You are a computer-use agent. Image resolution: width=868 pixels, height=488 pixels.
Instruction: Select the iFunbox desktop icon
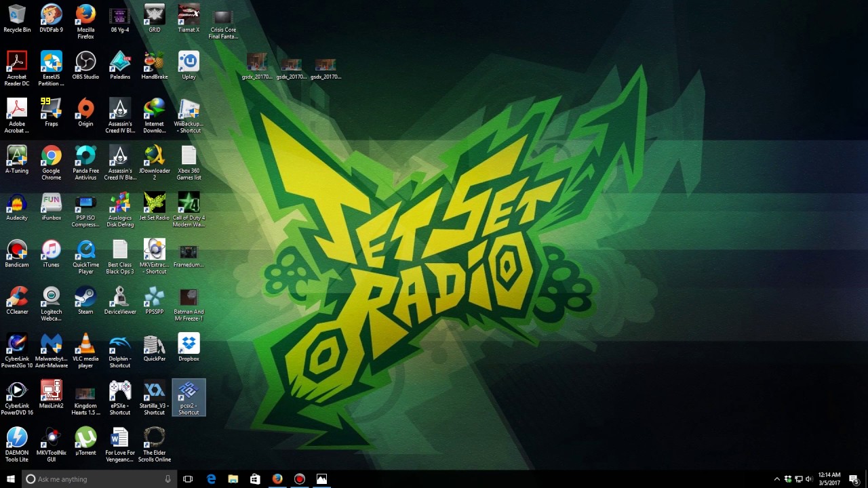tap(51, 207)
